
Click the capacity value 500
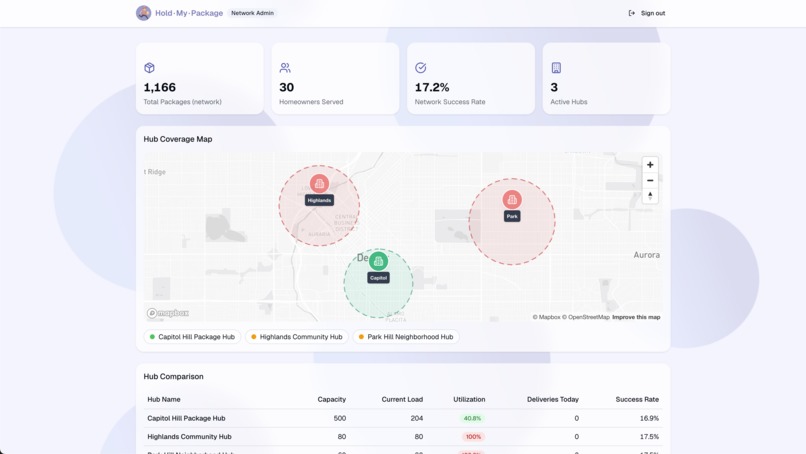coord(340,419)
